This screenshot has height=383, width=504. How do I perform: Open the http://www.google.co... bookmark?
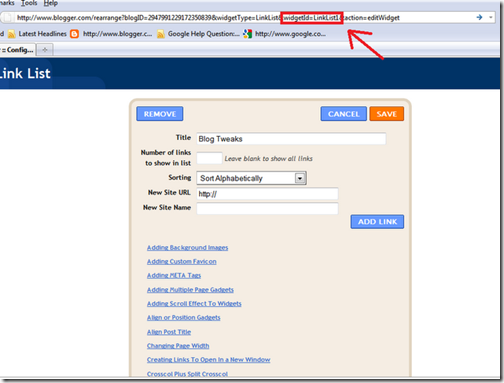tap(290, 34)
